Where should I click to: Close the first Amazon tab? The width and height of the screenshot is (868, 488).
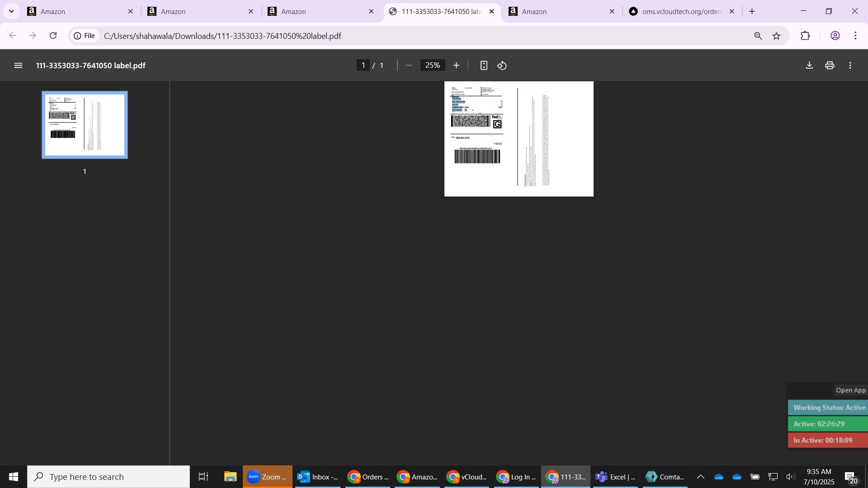tap(131, 11)
